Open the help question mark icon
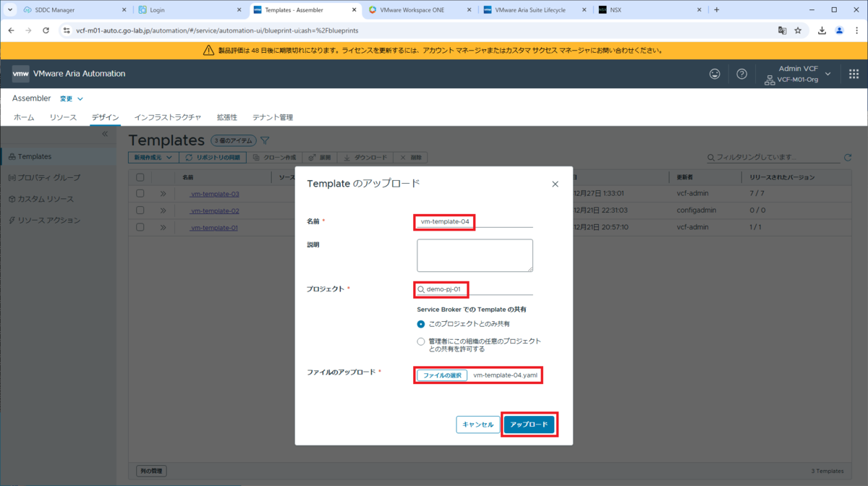 [741, 74]
